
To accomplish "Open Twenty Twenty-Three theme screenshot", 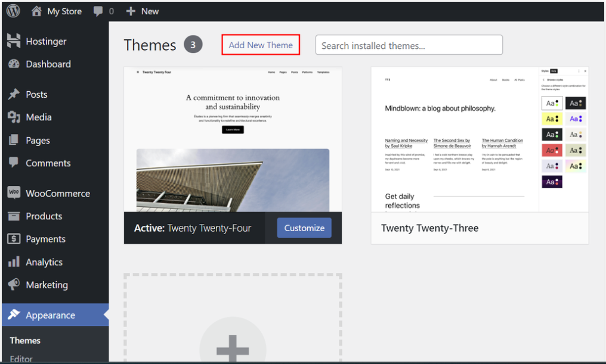I will (480, 139).
